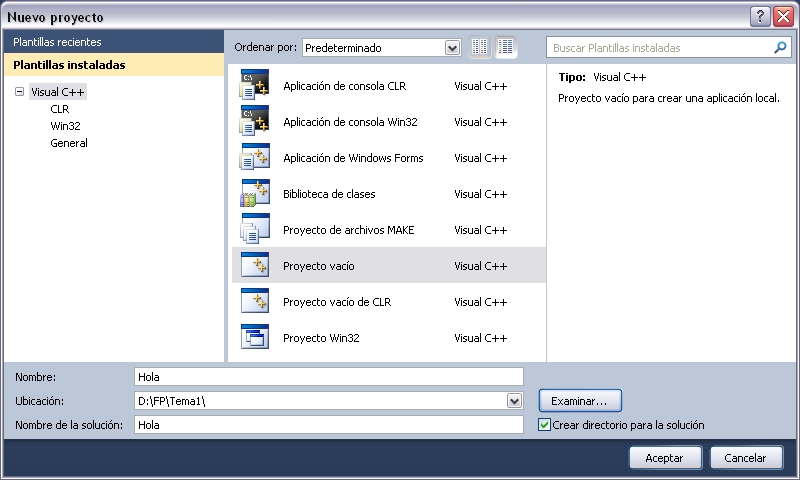Viewport: 800px width, 480px height.
Task: Open the Plantillas recientes section
Action: [x=114, y=42]
